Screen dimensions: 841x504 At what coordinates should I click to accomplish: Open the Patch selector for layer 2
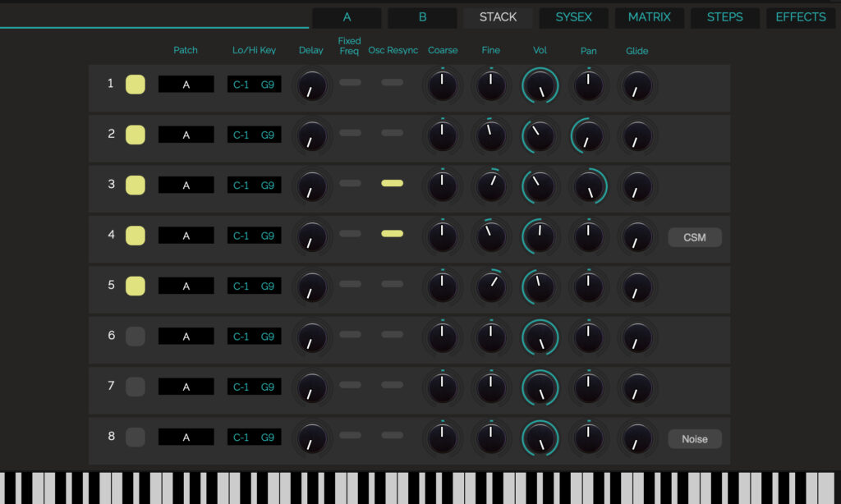(x=186, y=135)
